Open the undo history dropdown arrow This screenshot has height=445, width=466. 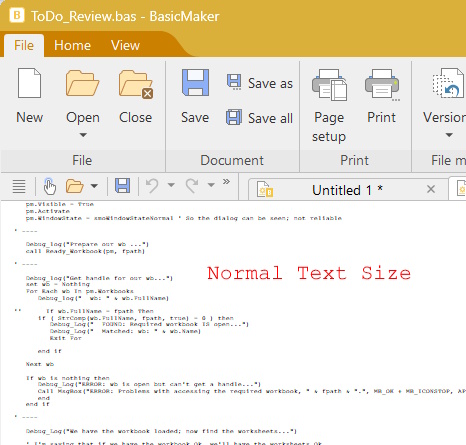tap(171, 185)
